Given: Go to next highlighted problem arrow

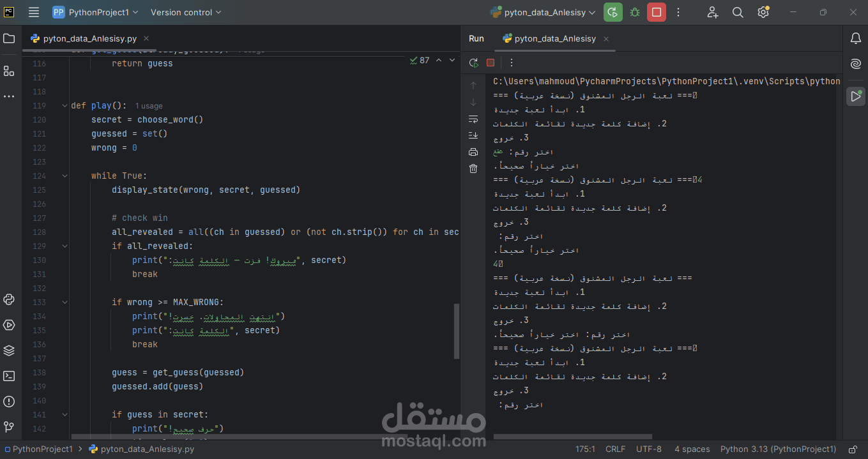Looking at the screenshot, I should click(452, 60).
